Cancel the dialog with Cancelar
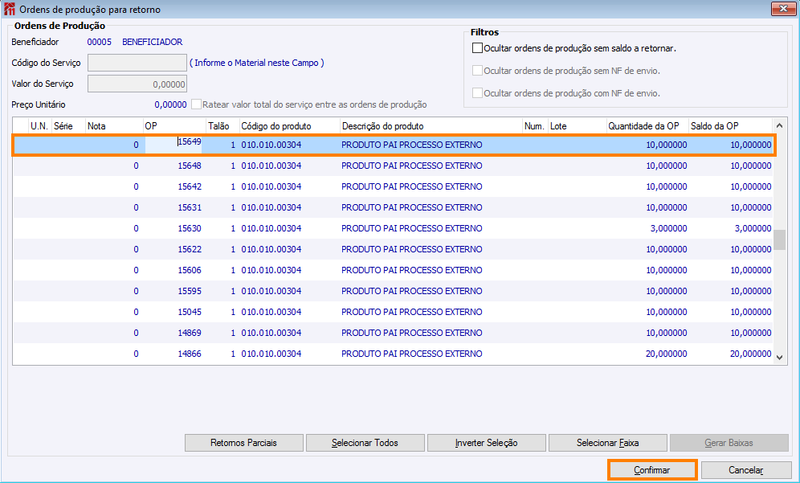The image size is (800, 483). [x=746, y=470]
